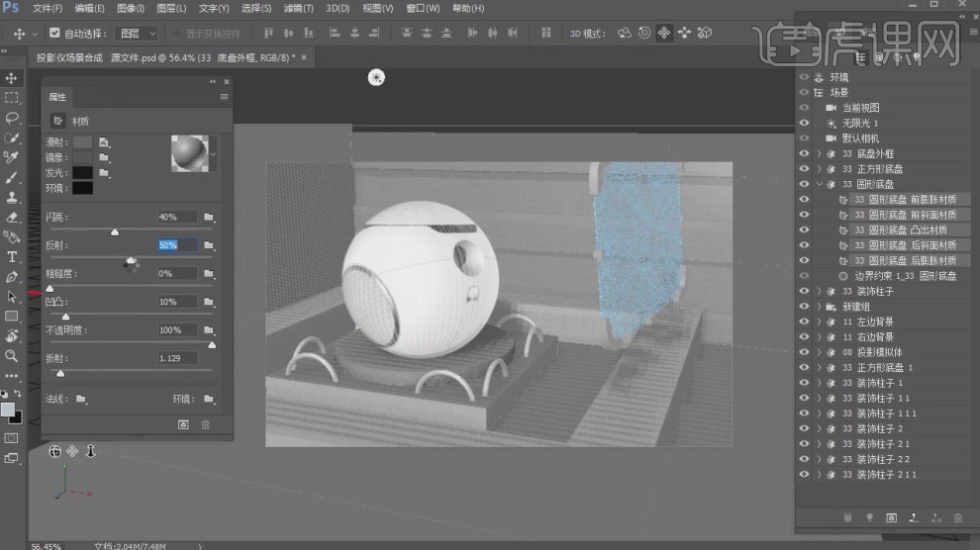This screenshot has width=980, height=550.
Task: Click diffuse texture folder icon
Action: point(104,142)
